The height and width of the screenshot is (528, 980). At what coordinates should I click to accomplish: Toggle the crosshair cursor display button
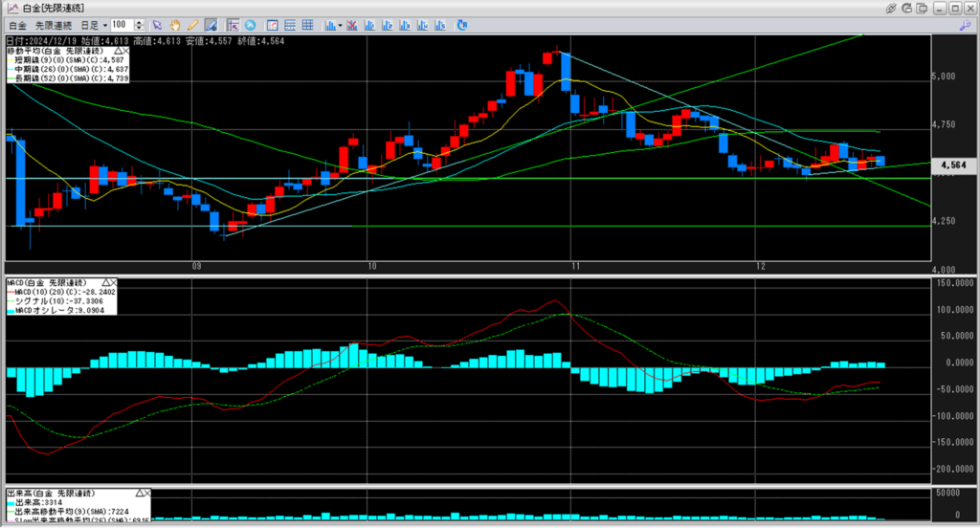pos(233,24)
